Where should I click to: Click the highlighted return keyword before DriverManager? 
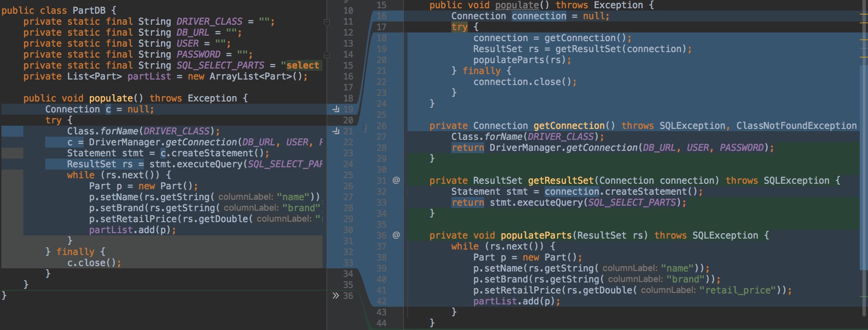point(467,148)
